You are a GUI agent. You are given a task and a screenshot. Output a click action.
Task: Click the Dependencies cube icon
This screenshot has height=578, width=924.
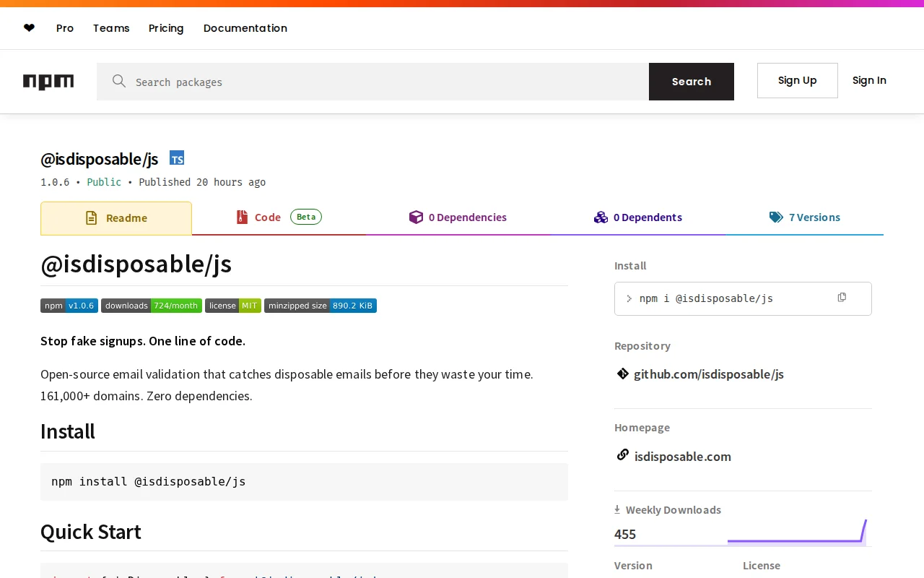(416, 217)
